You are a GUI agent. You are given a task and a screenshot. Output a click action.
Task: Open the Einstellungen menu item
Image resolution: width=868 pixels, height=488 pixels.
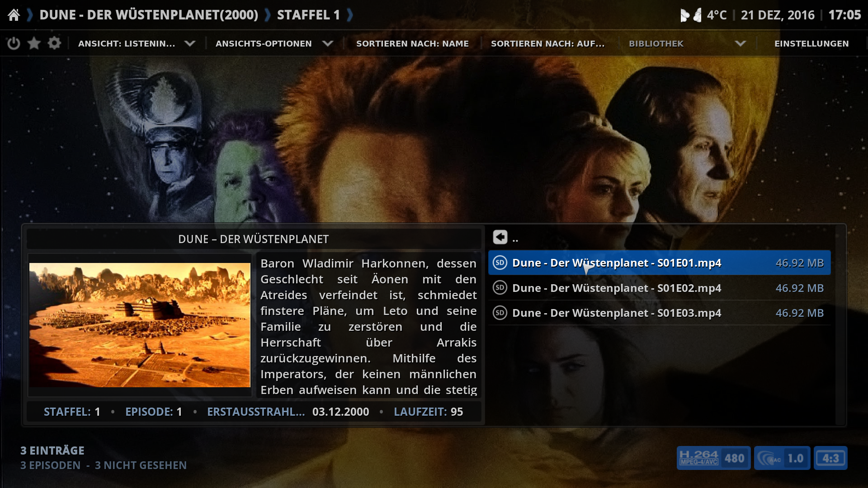[x=811, y=43]
